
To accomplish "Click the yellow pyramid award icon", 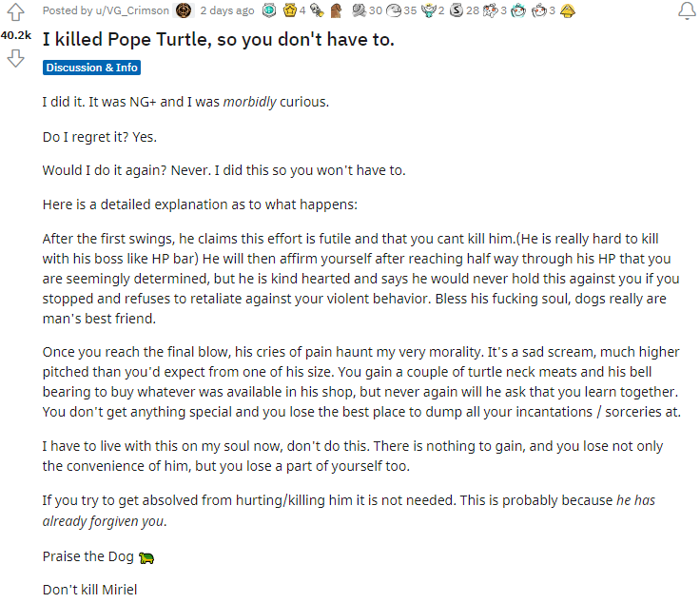I will click(x=568, y=10).
